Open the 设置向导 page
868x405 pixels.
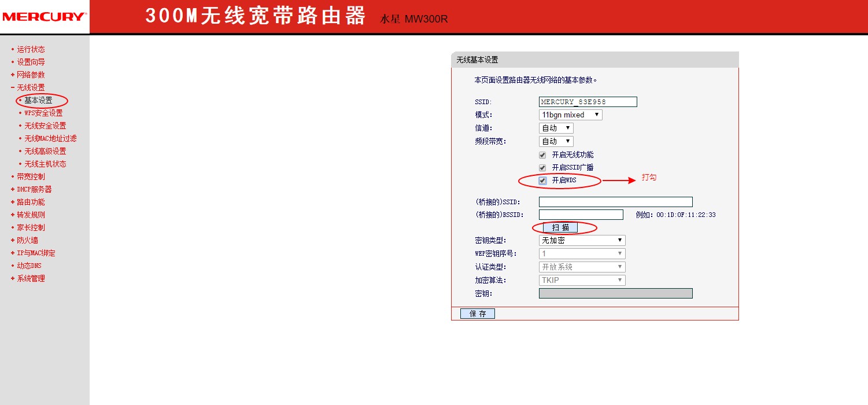pyautogui.click(x=30, y=62)
